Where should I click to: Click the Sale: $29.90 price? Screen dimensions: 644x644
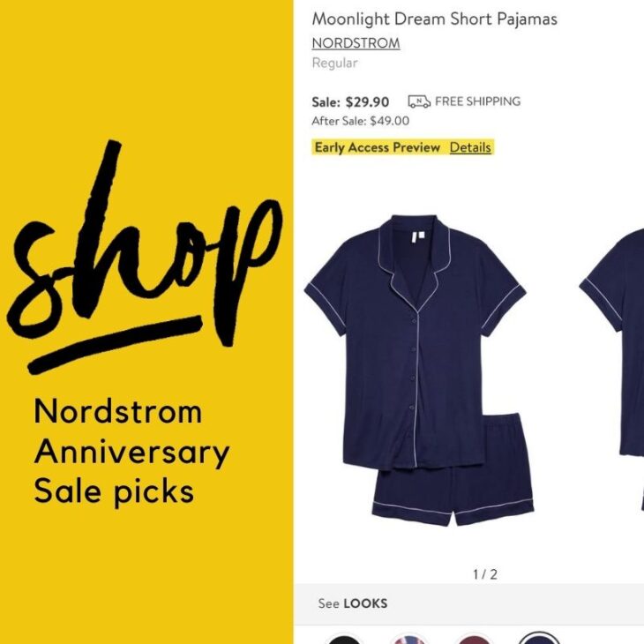(x=350, y=101)
